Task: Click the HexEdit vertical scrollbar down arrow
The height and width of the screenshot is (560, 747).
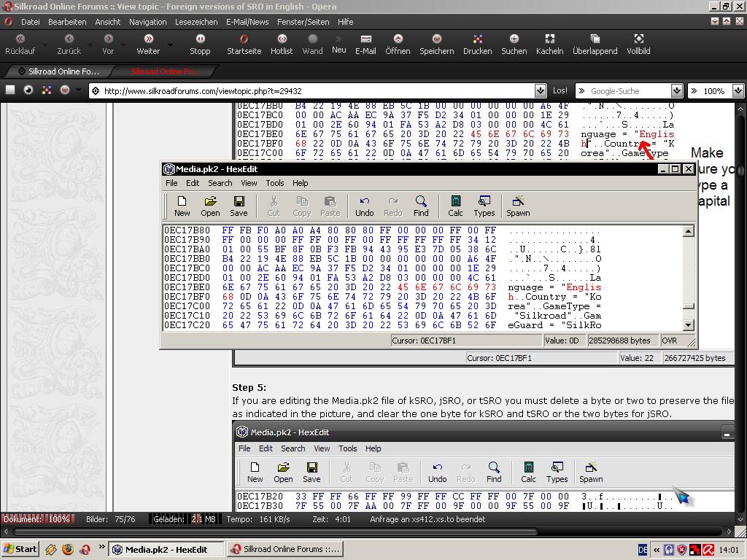Action: [688, 324]
